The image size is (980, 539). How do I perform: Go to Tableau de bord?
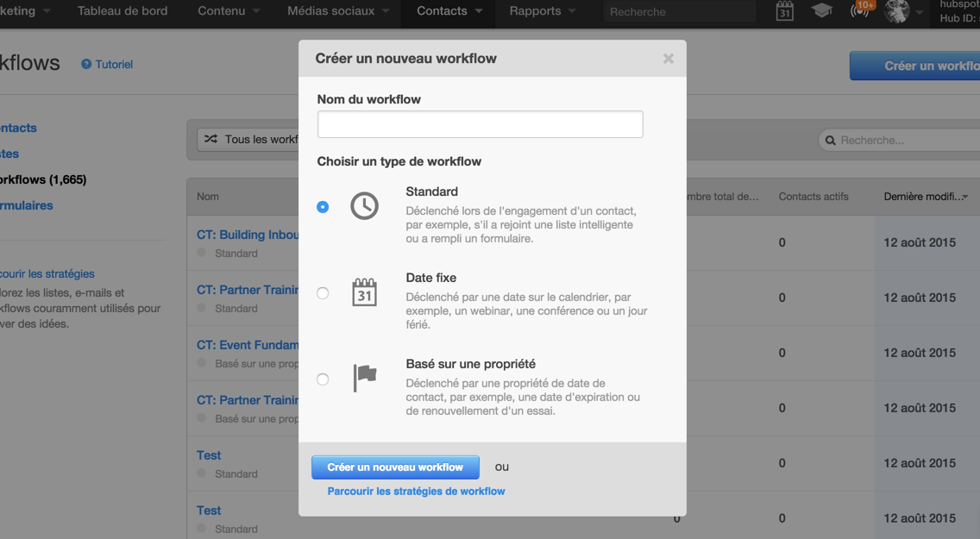(x=122, y=11)
